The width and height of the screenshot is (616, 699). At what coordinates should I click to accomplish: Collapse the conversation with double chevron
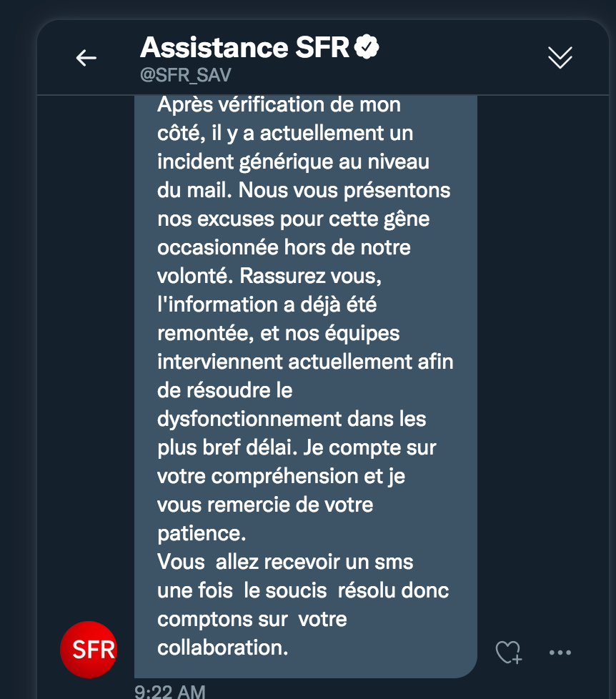coord(560,58)
